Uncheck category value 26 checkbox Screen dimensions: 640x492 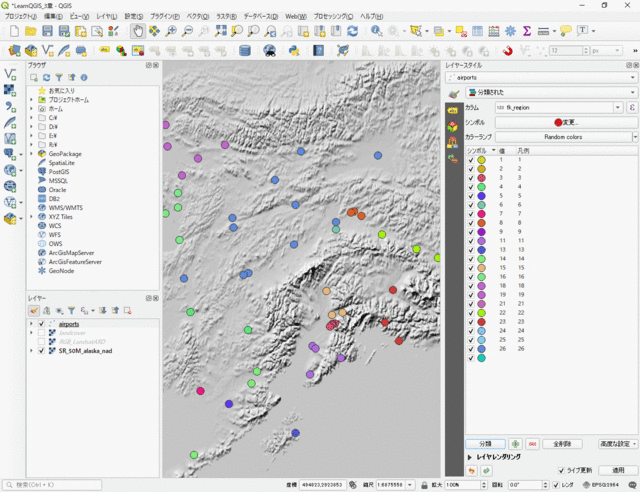pyautogui.click(x=471, y=349)
